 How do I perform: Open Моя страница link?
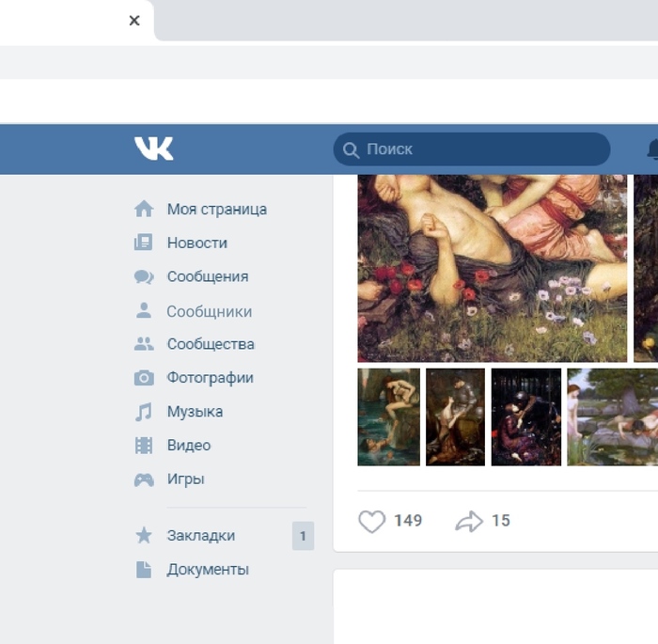[x=217, y=209]
